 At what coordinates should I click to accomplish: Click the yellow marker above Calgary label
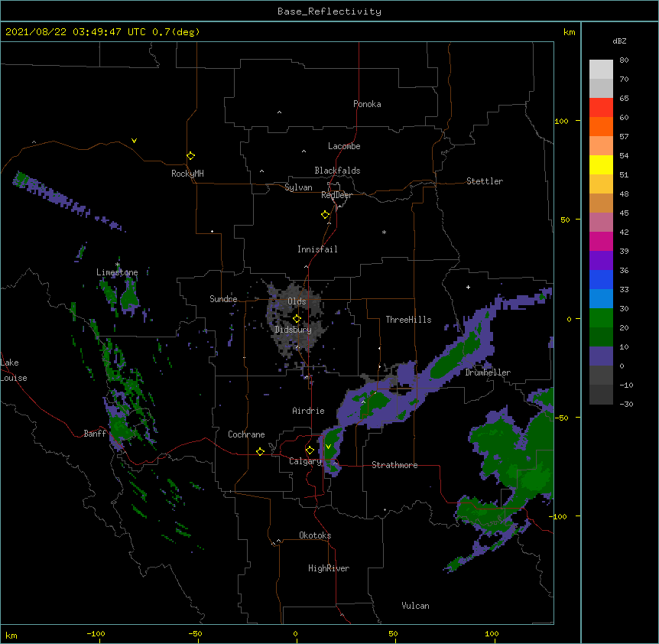[310, 450]
